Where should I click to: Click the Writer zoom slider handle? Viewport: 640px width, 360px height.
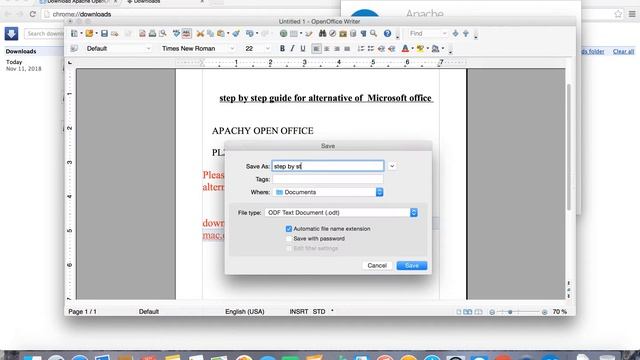click(x=510, y=312)
